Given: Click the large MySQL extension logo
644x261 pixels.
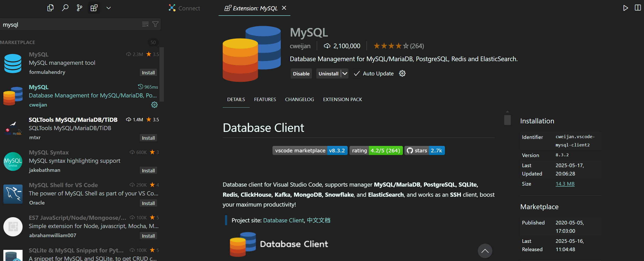Looking at the screenshot, I should [x=251, y=54].
